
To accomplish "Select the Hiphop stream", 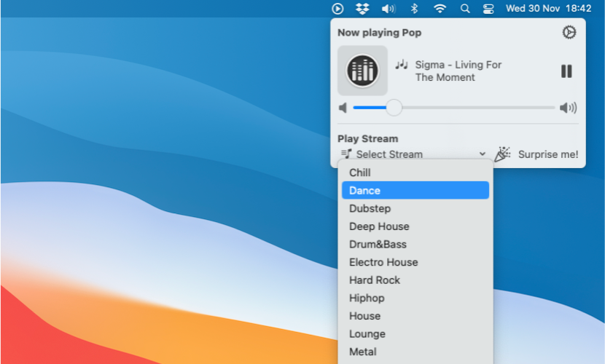I will [x=415, y=298].
